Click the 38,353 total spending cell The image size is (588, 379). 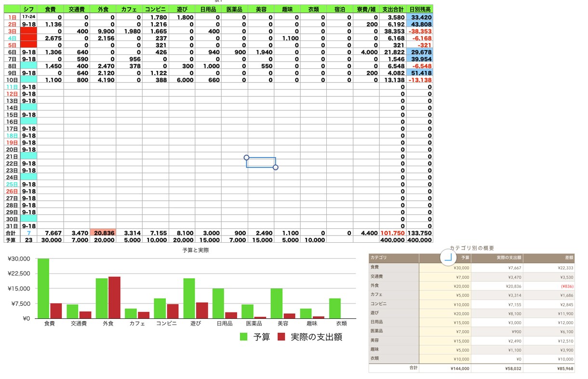point(393,31)
